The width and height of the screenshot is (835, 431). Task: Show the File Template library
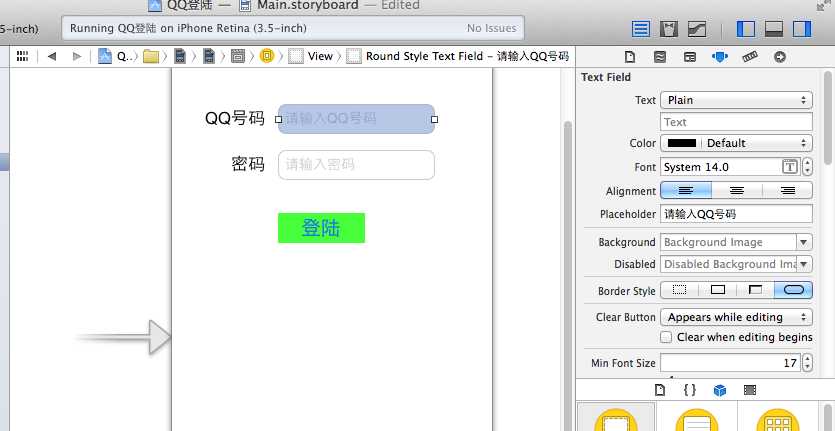[660, 391]
